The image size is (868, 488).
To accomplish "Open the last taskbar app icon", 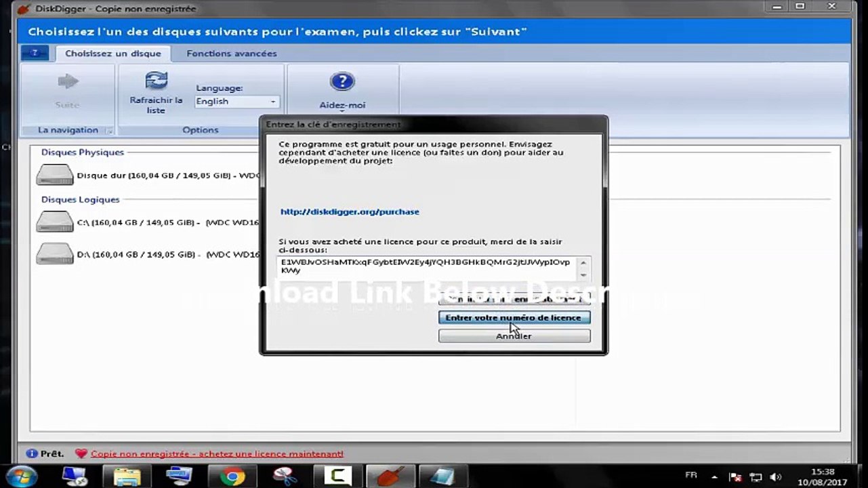I will 443,476.
